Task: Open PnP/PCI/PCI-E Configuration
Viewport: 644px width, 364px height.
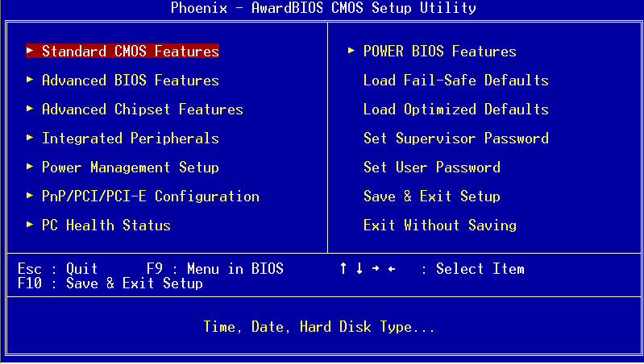Action: point(150,196)
